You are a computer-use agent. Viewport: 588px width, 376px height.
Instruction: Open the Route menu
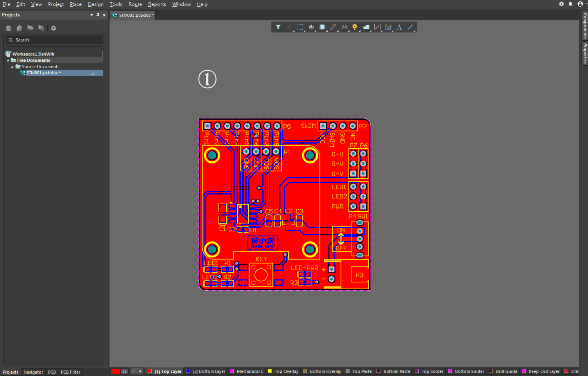[135, 4]
